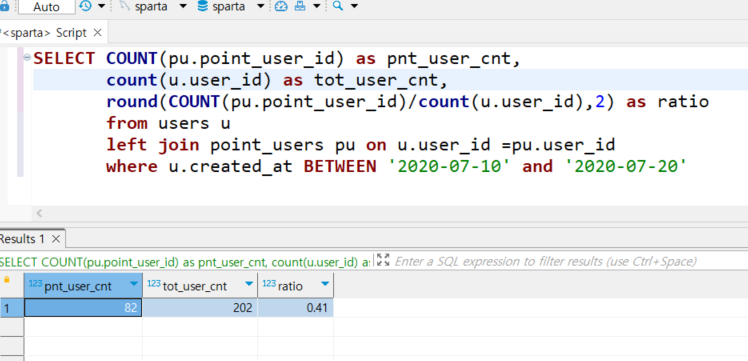This screenshot has width=748, height=361.
Task: Collapse the SELECT statement fold marker
Action: (x=27, y=58)
